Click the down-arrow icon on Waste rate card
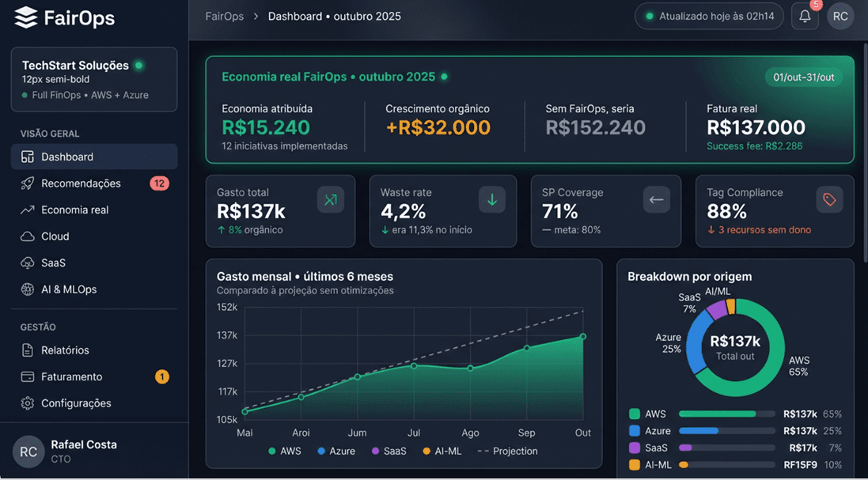Viewport: 868px width, 480px height. point(492,198)
